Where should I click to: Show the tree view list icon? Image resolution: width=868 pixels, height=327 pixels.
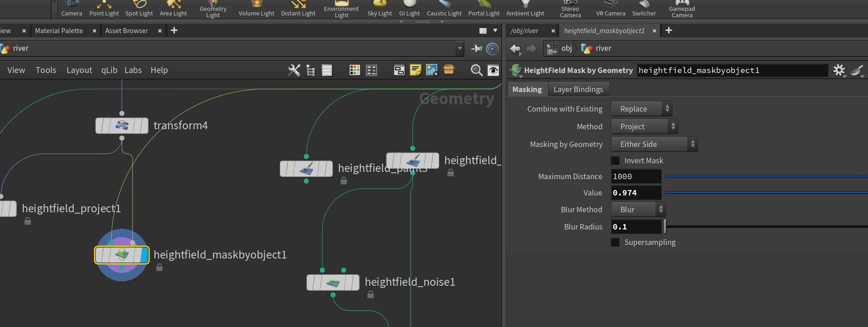(311, 70)
